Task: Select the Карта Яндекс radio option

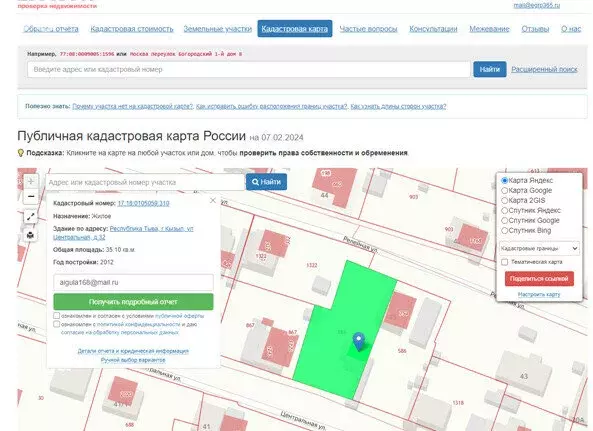Action: click(x=504, y=180)
